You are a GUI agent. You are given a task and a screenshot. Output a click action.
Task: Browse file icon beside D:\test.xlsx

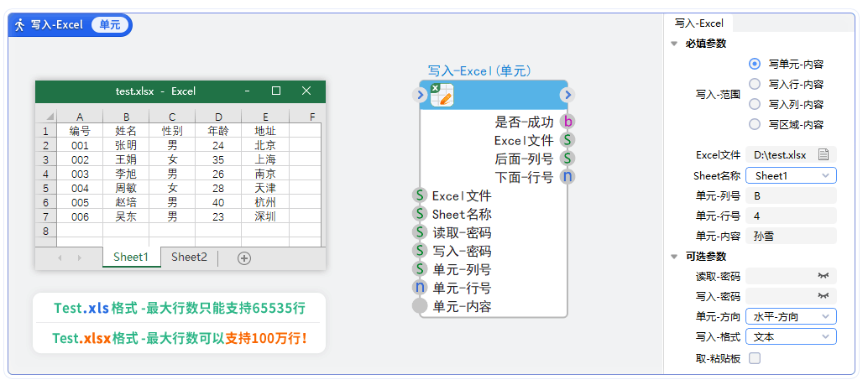click(x=824, y=155)
